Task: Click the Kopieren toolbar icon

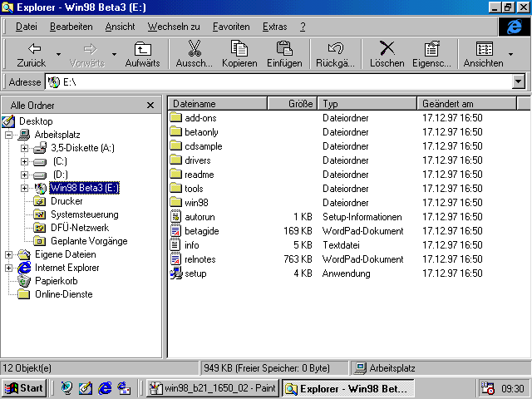Action: point(239,48)
